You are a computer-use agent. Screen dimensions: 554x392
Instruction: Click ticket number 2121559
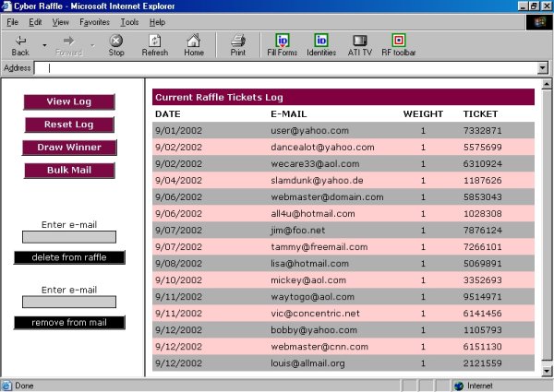pos(482,363)
